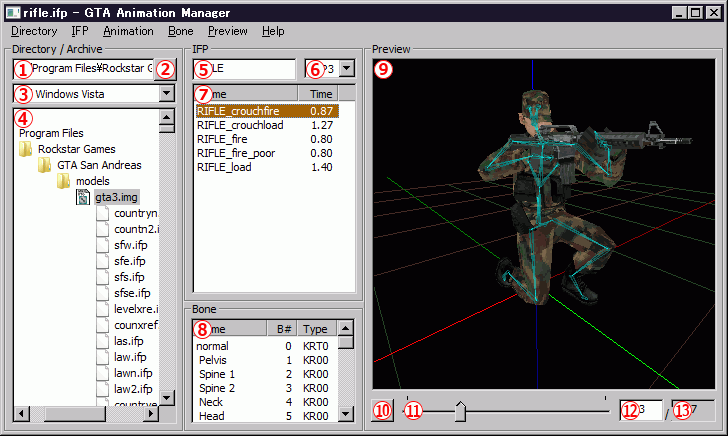Viewport: 728px width, 436px height.
Task: Click the animation Name column header
Action: click(246, 94)
